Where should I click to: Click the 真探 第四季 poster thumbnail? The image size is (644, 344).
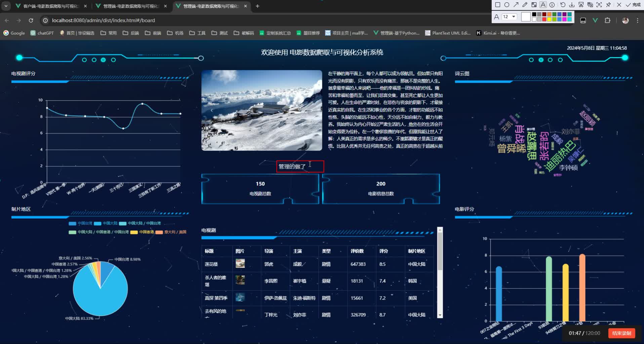(x=240, y=297)
